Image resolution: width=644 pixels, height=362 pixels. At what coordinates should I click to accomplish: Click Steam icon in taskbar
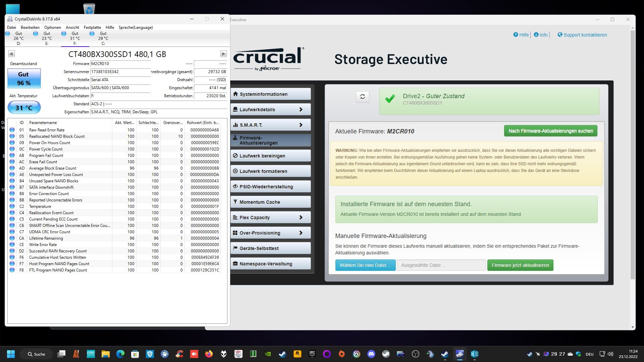point(282,354)
